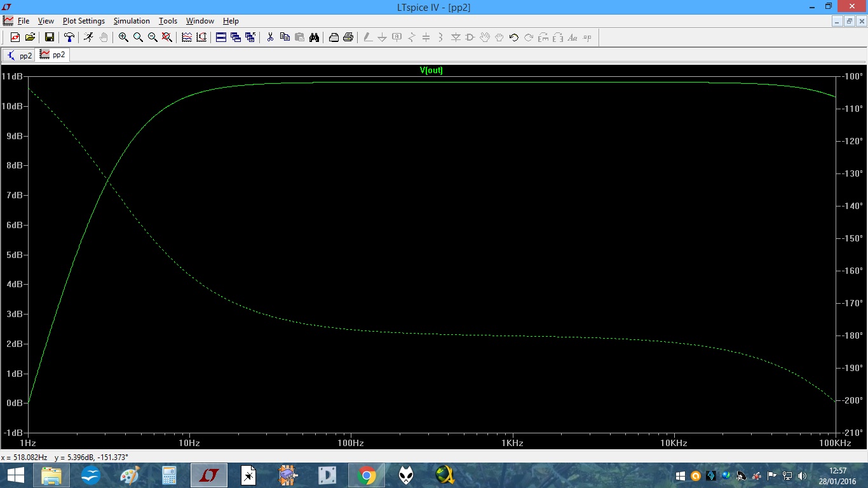Open the Tools menu
Screen dimensions: 868x488
tap(168, 21)
